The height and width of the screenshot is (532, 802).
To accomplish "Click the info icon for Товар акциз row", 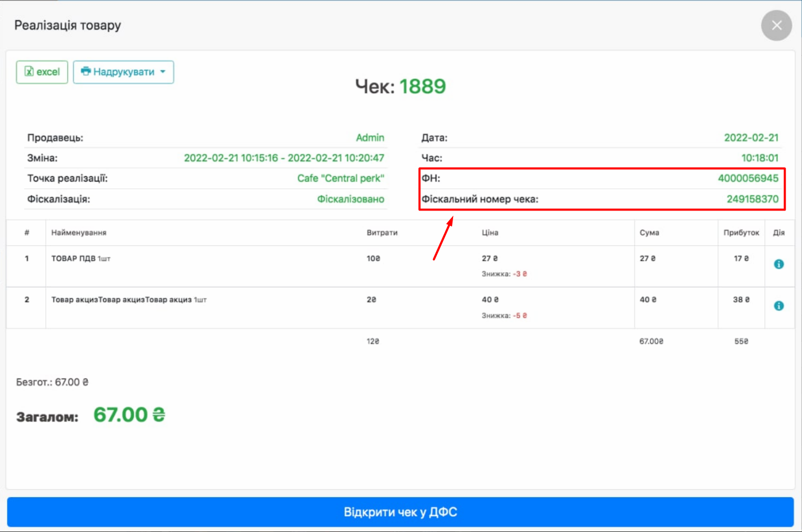I will (x=778, y=306).
